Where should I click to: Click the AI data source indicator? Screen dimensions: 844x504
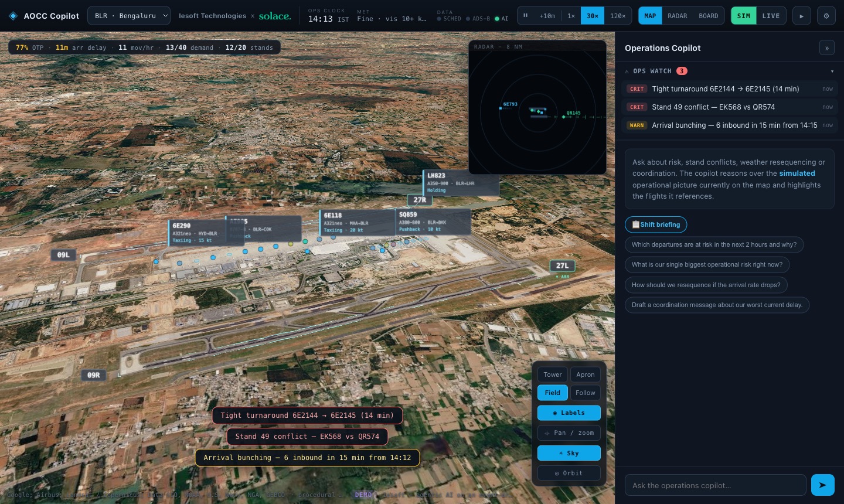[502, 19]
